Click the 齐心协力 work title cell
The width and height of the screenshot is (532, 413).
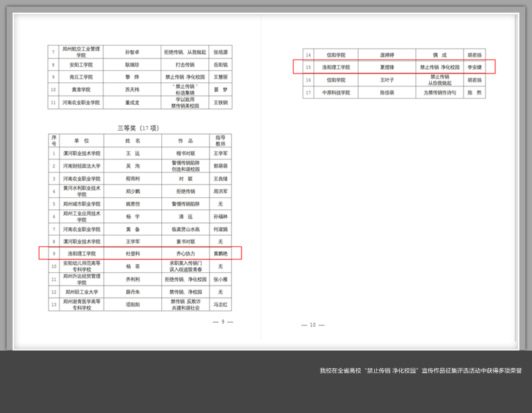185,254
